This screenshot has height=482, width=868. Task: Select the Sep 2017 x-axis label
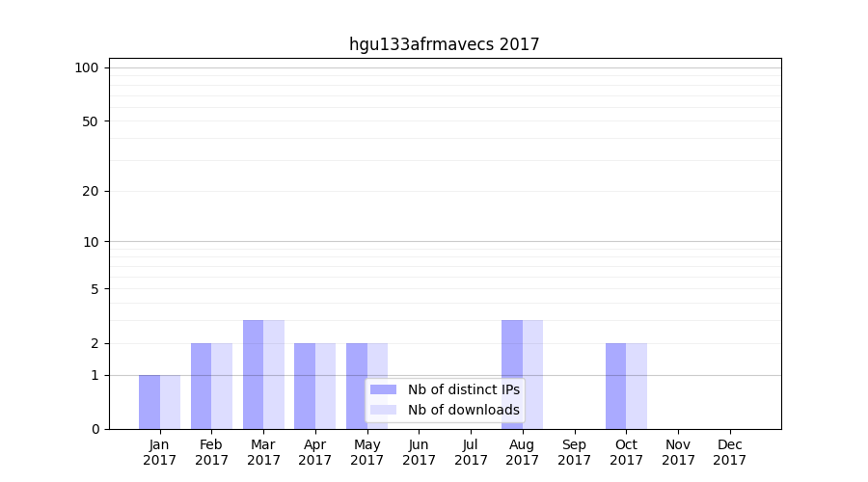(574, 452)
